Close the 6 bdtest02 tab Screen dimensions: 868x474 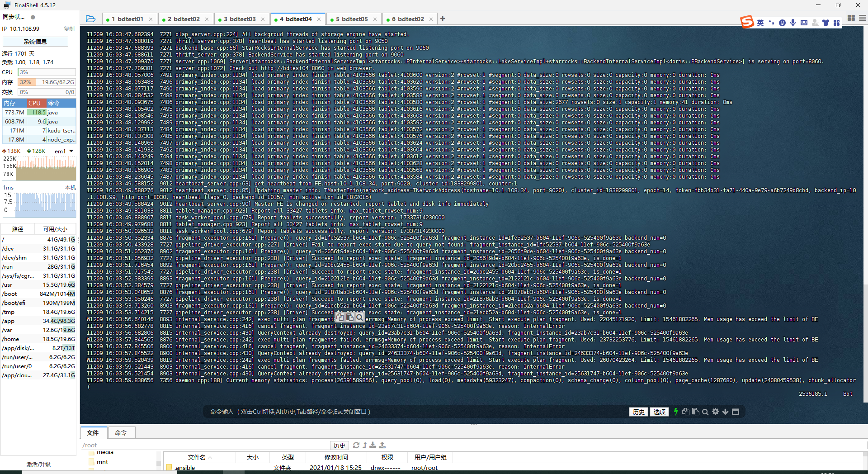pos(431,19)
